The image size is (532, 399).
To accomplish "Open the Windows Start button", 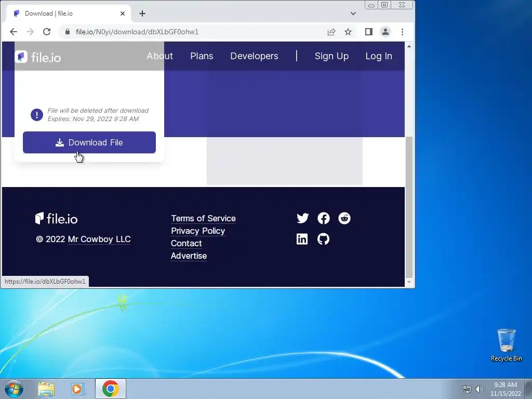I will (14, 389).
